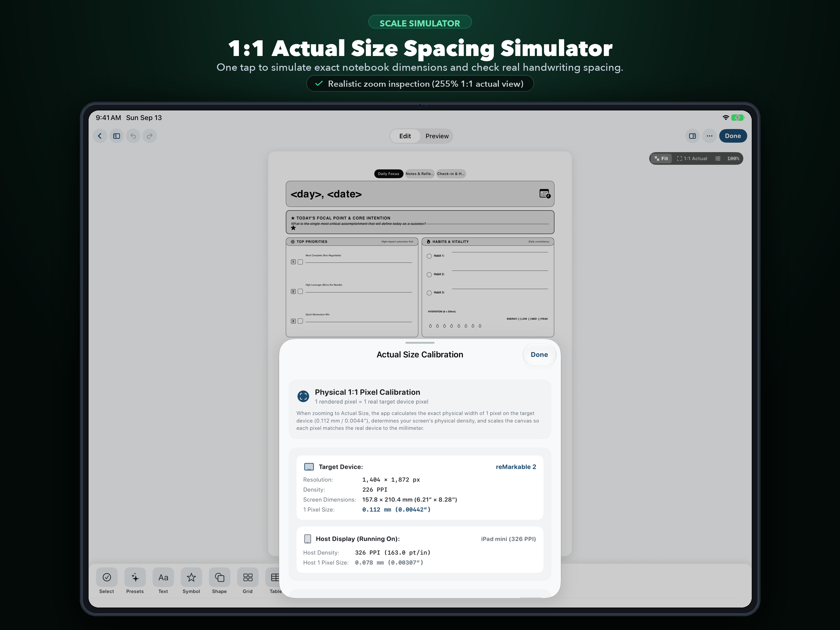Click the top toolbar Done button
840x630 pixels.
732,136
